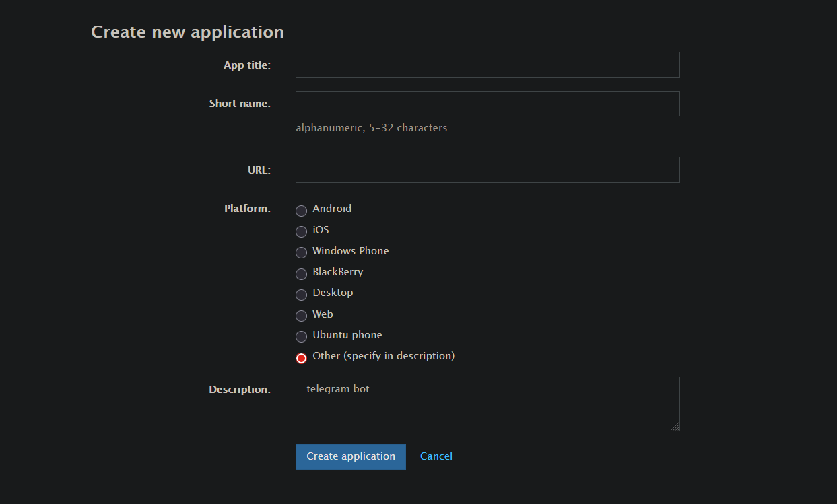
Task: Select the Ubuntu phone radio button
Action: point(301,336)
